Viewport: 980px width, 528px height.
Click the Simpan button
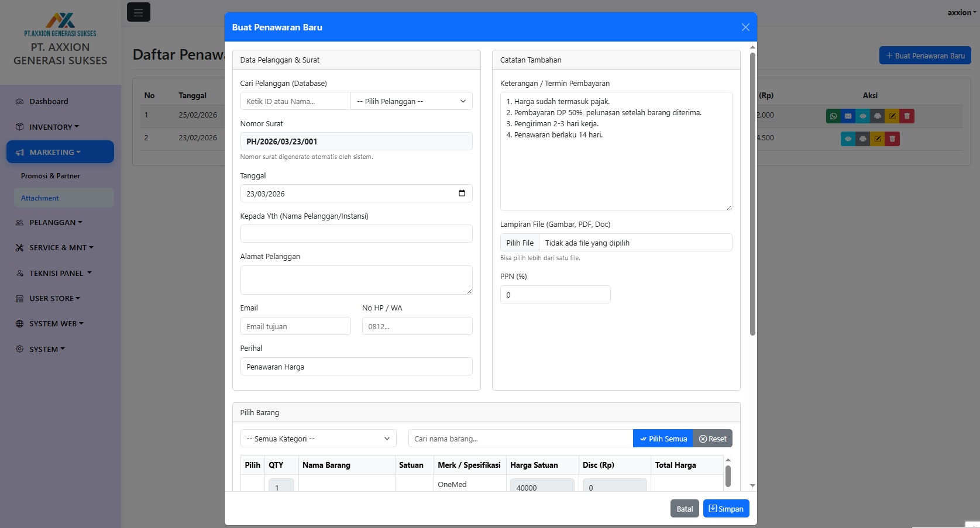coord(726,509)
